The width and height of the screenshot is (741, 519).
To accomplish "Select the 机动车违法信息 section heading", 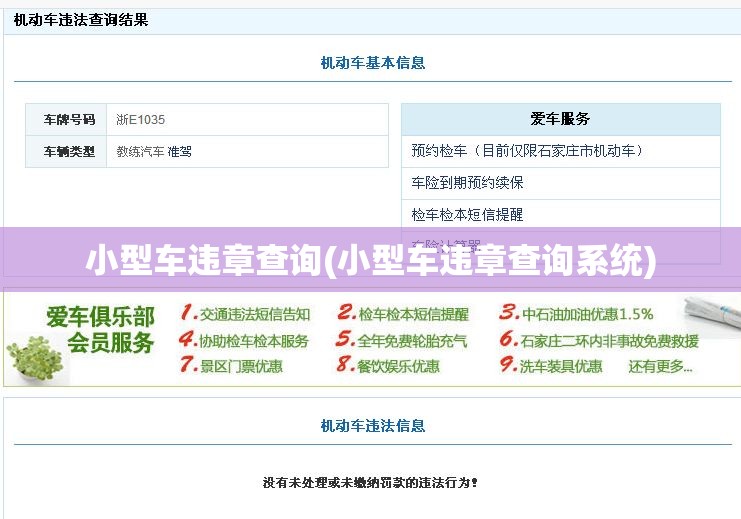I will tap(373, 426).
